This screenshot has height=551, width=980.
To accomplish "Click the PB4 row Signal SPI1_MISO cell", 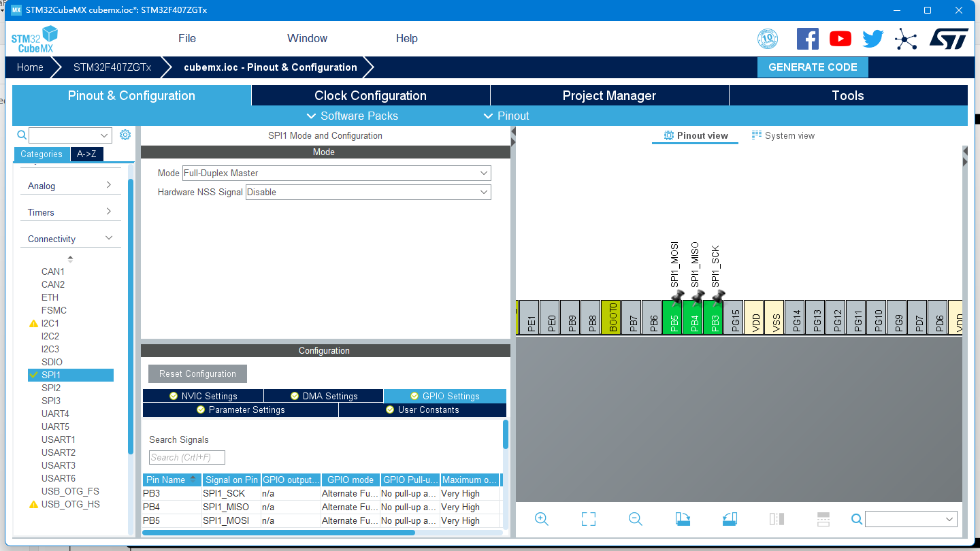I will 231,507.
